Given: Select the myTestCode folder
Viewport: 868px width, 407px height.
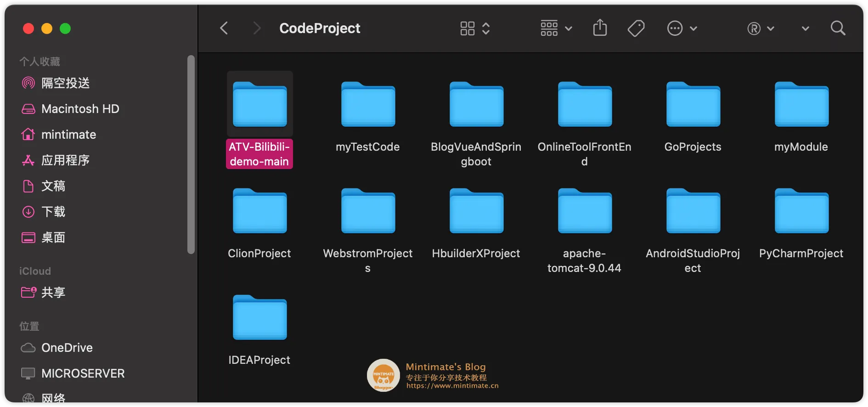Looking at the screenshot, I should tap(368, 104).
